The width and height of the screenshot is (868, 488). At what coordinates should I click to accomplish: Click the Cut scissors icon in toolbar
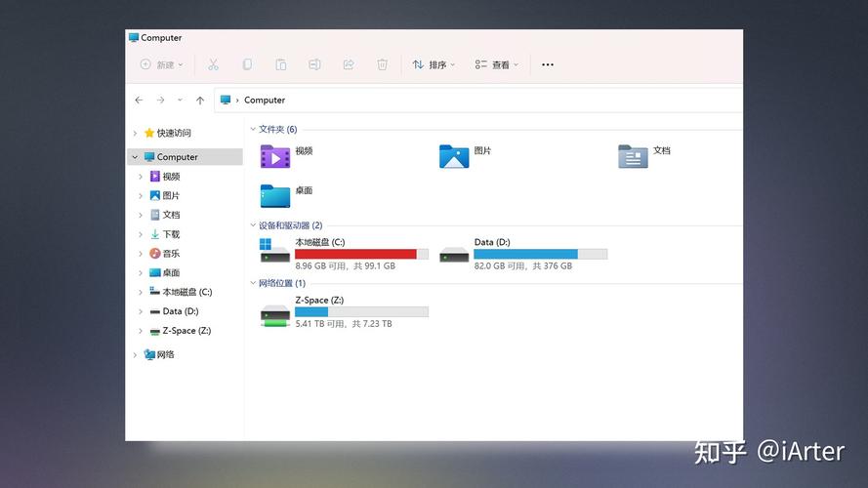pyautogui.click(x=213, y=64)
